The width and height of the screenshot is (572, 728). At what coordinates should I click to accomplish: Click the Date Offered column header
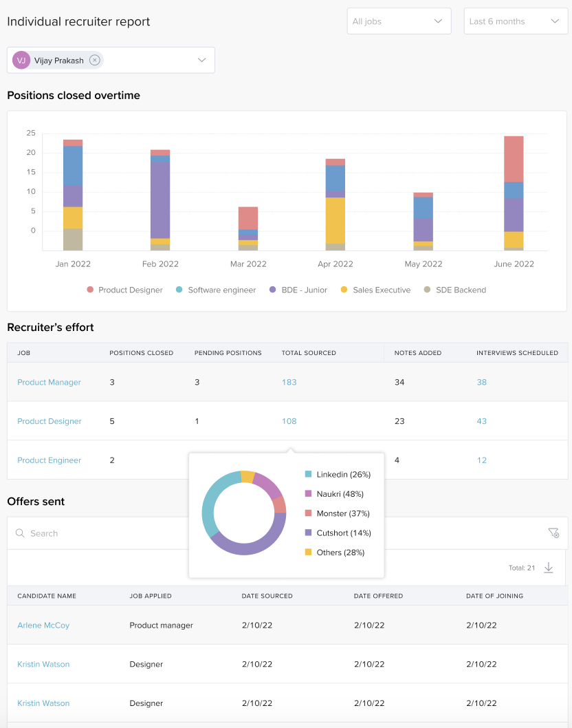point(378,596)
